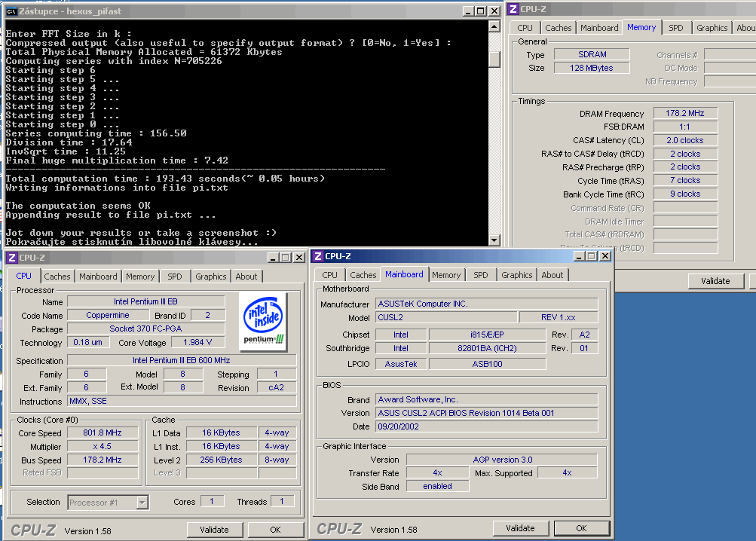Open Mainboard tab in the CPU window
The width and height of the screenshot is (756, 541).
coord(98,277)
